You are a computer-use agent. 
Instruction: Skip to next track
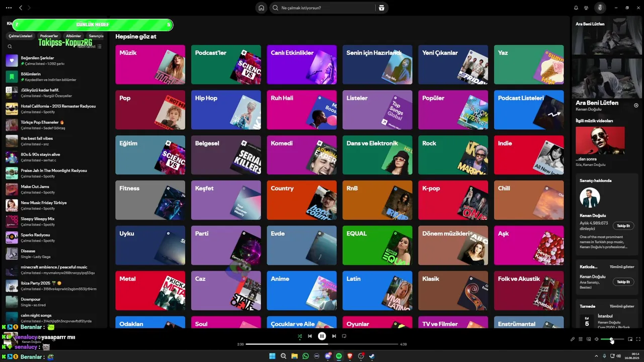(x=334, y=336)
